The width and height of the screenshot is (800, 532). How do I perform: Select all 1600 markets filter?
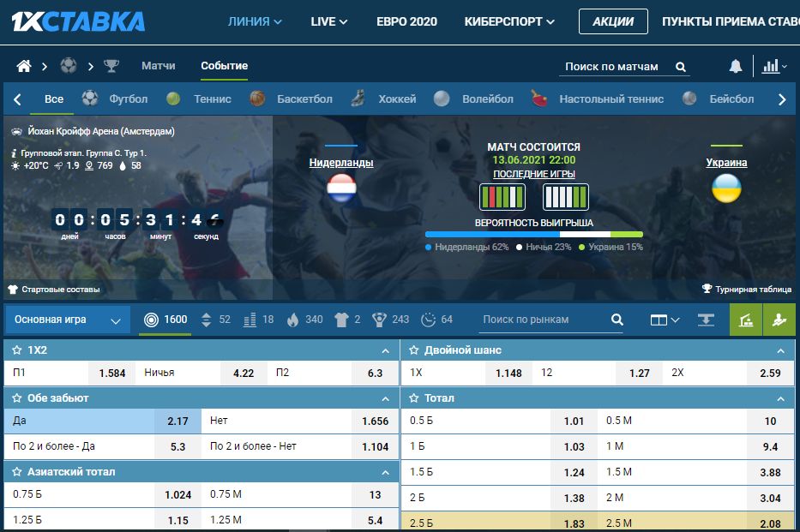165,320
